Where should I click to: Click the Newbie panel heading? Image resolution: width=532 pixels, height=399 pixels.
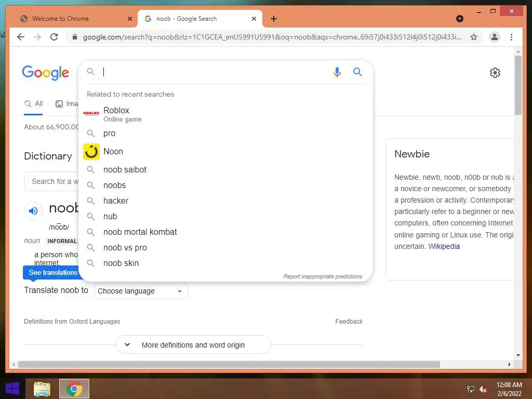click(412, 154)
